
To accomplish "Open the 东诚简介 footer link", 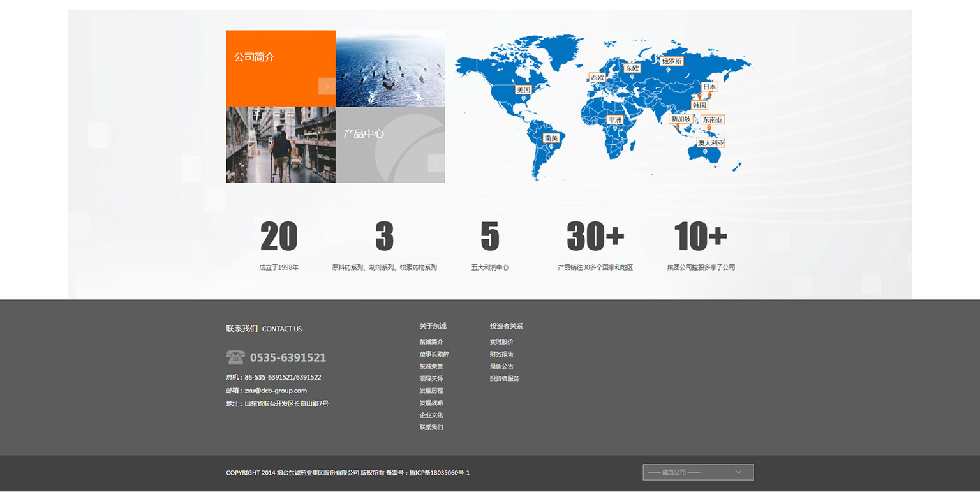I will (x=431, y=342).
